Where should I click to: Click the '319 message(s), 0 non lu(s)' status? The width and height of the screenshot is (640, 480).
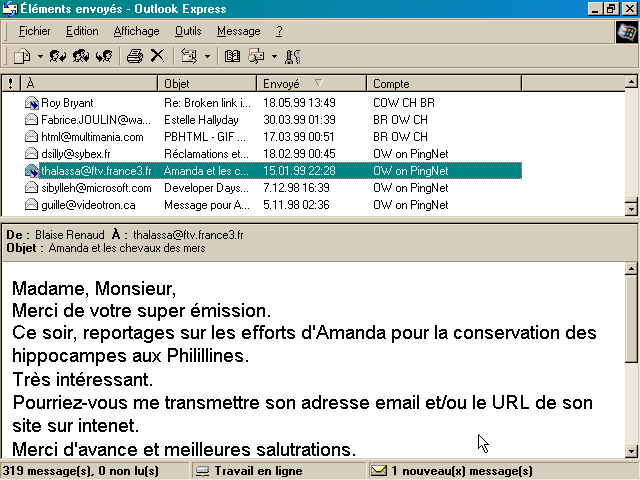pyautogui.click(x=81, y=471)
